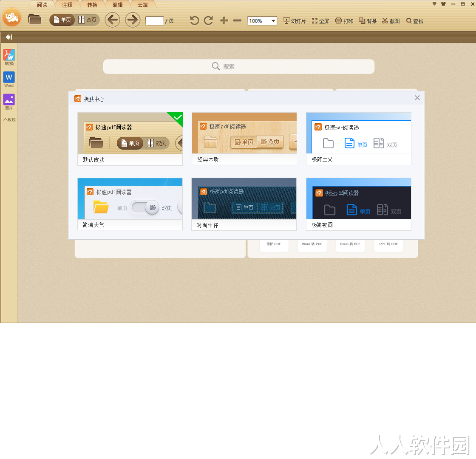476x459 pixels.
Task: Open a file with the folder icon
Action: click(34, 20)
